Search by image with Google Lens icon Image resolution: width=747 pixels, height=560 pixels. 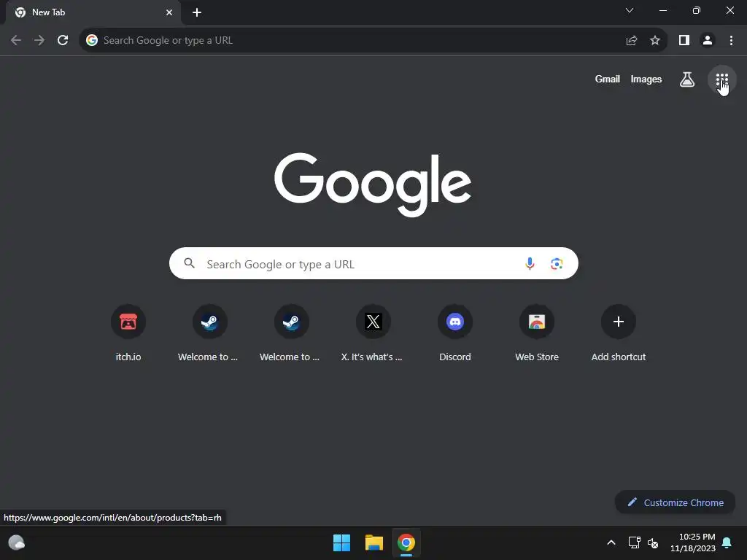click(x=557, y=263)
